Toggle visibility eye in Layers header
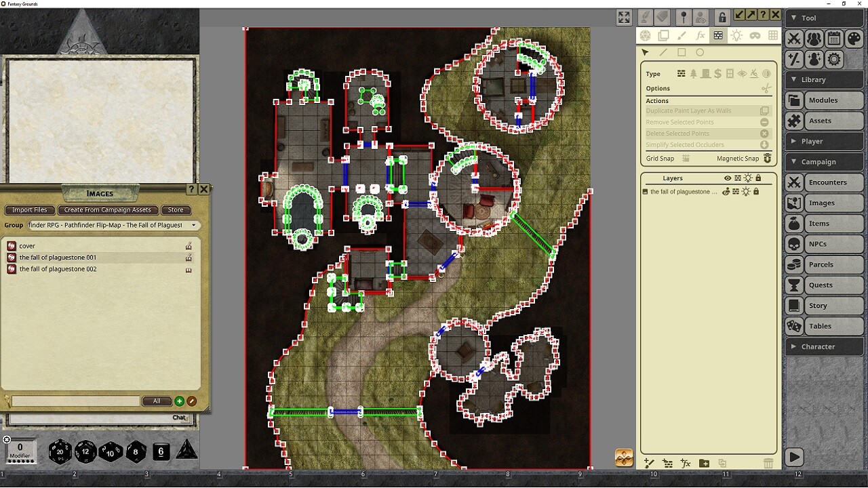Image resolution: width=868 pixels, height=488 pixels. click(x=728, y=178)
